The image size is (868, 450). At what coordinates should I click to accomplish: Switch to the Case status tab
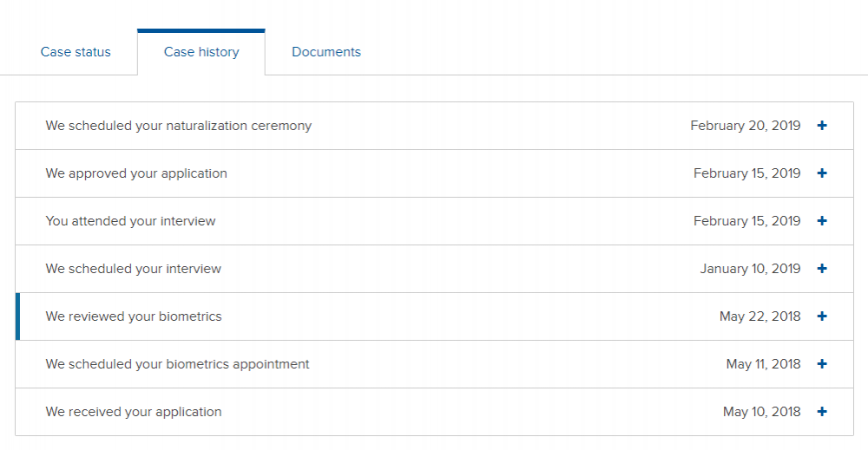(76, 52)
